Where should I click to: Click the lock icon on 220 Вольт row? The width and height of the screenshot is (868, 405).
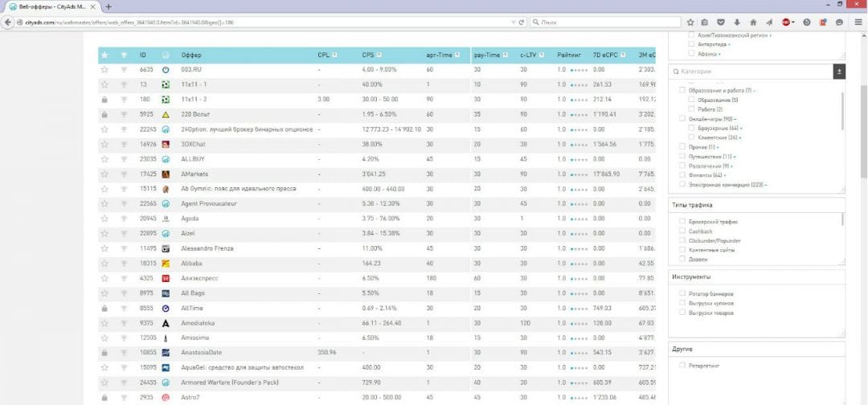click(x=104, y=115)
